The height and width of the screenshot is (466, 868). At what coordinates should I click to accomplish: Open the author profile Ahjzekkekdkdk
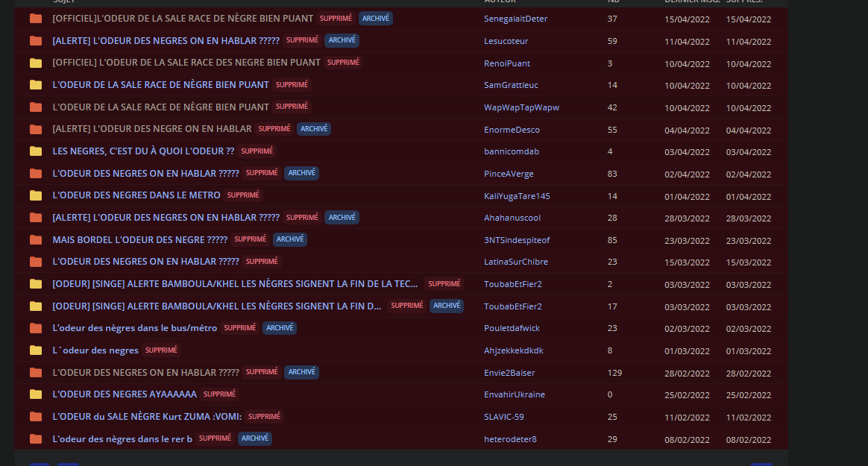(x=514, y=350)
